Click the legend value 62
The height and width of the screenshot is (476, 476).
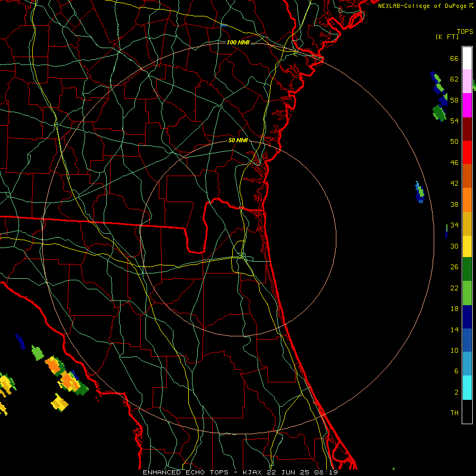[x=454, y=79]
